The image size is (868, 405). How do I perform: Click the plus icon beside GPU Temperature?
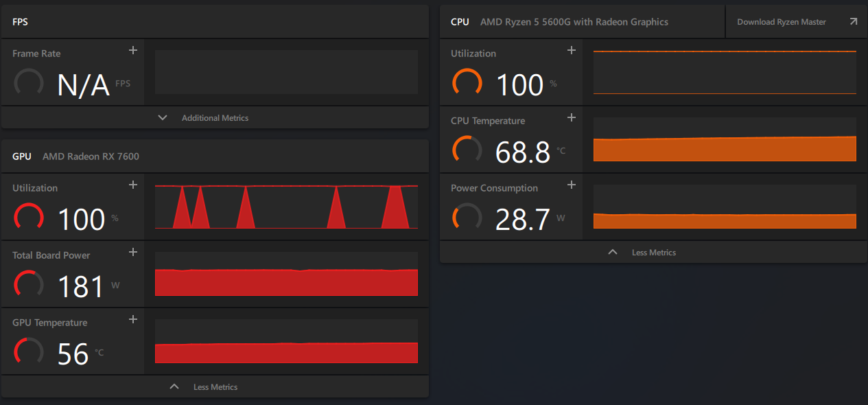(133, 319)
